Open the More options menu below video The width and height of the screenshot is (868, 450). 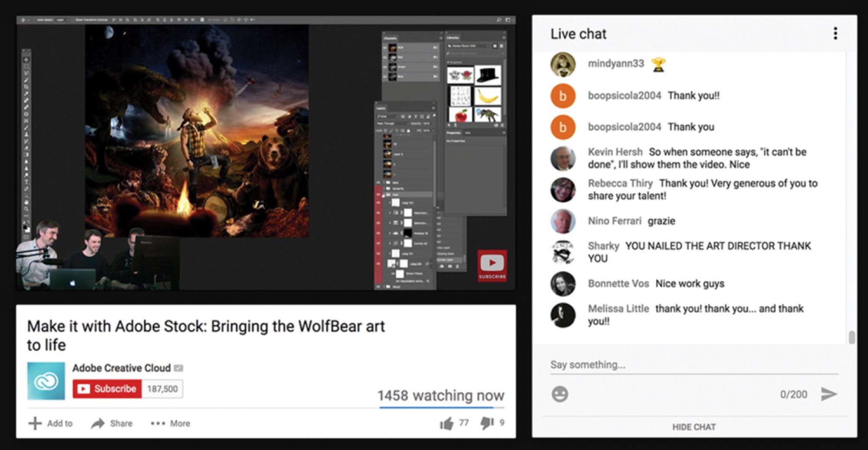click(x=170, y=423)
